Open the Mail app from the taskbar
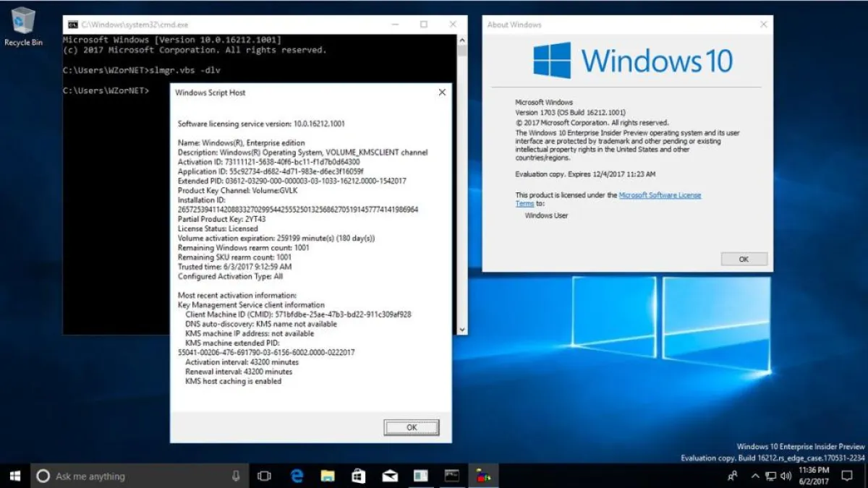Viewport: 868px width, 488px height. pos(390,476)
